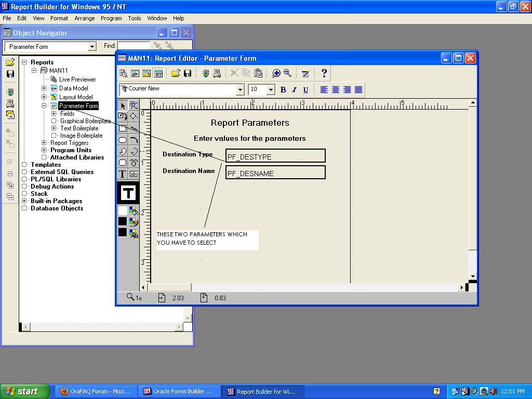Switch to Oracle Forms Builder taskbar button

point(178,392)
